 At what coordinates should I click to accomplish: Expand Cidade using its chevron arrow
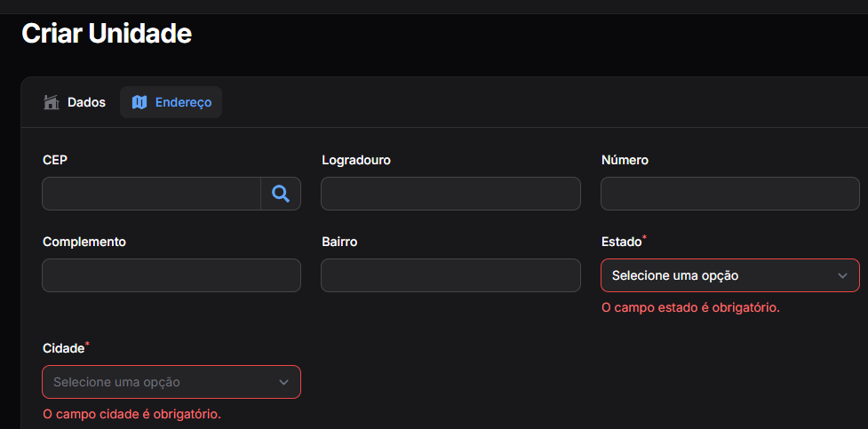tap(283, 382)
